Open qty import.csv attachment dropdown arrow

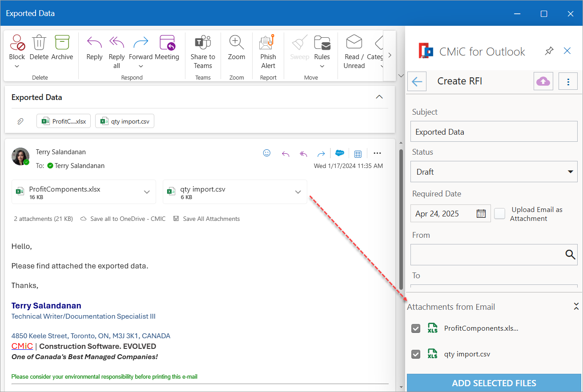[298, 192]
